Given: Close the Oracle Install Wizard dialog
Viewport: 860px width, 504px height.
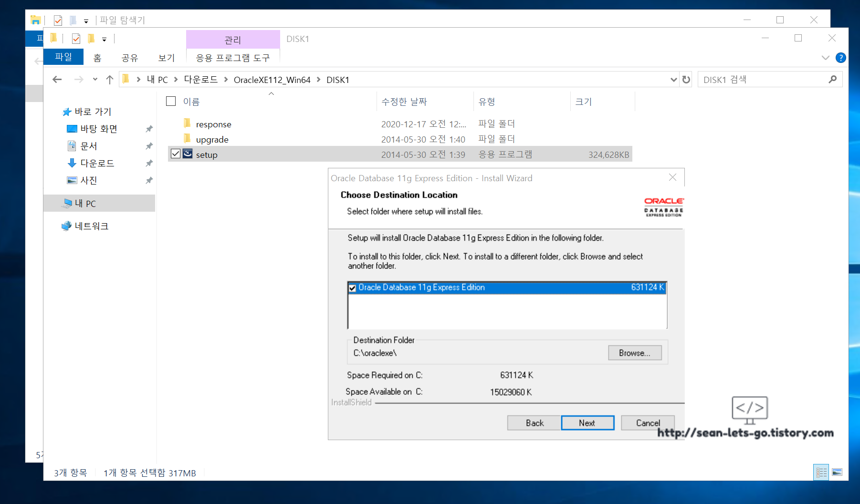Looking at the screenshot, I should point(672,177).
